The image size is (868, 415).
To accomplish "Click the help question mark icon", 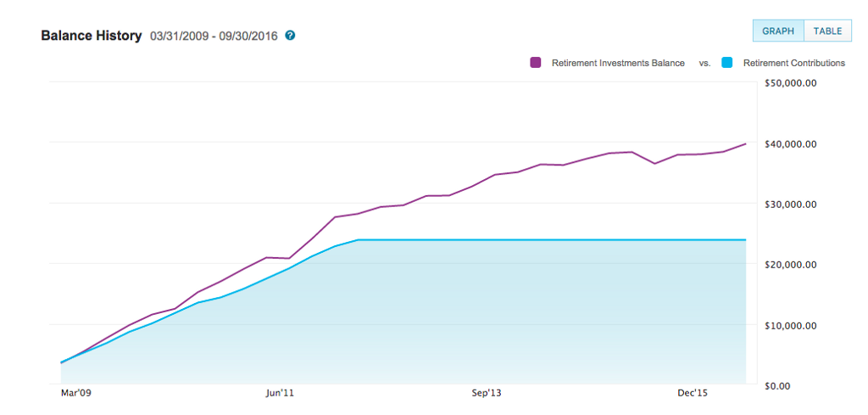I will 290,36.
